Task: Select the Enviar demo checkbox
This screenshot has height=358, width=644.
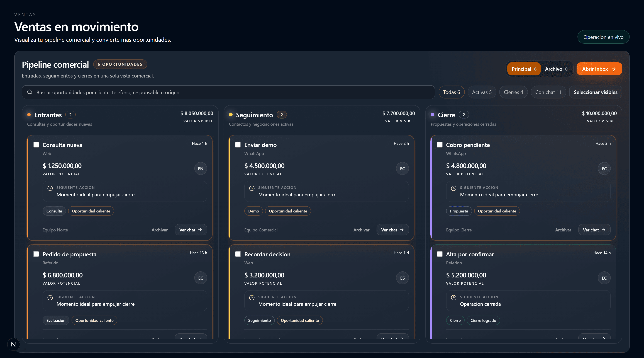Action: 238,145
